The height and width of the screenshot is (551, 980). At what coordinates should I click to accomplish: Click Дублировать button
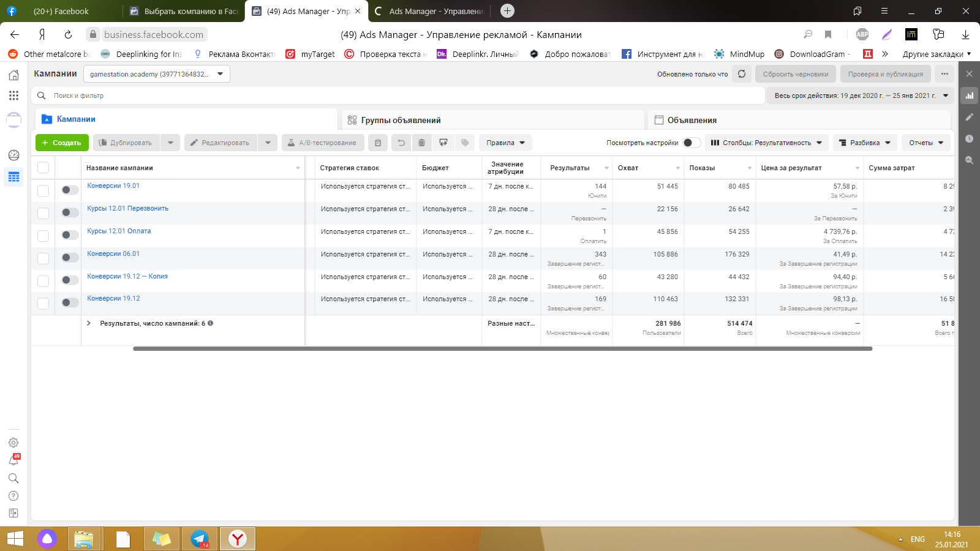coord(126,143)
